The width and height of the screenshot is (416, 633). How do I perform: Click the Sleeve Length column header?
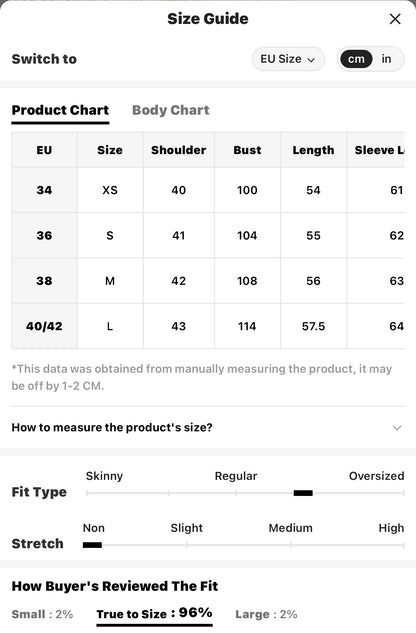(379, 150)
